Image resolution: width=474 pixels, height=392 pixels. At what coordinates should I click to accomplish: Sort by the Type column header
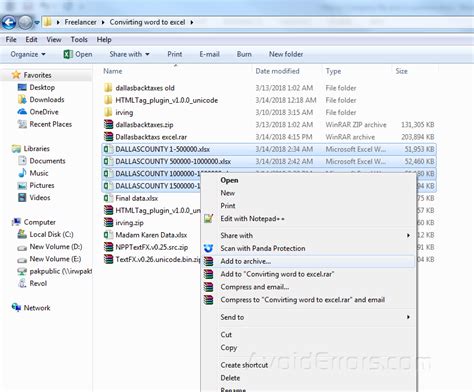tap(333, 71)
